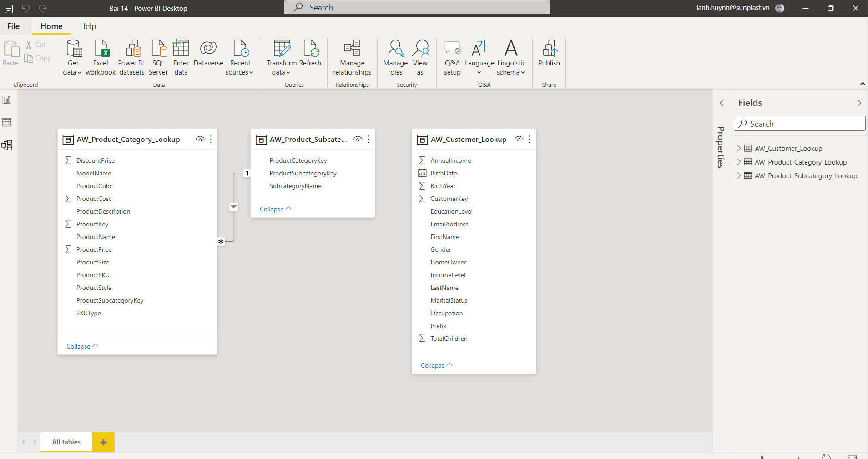Connect to Dataverse source

click(208, 54)
